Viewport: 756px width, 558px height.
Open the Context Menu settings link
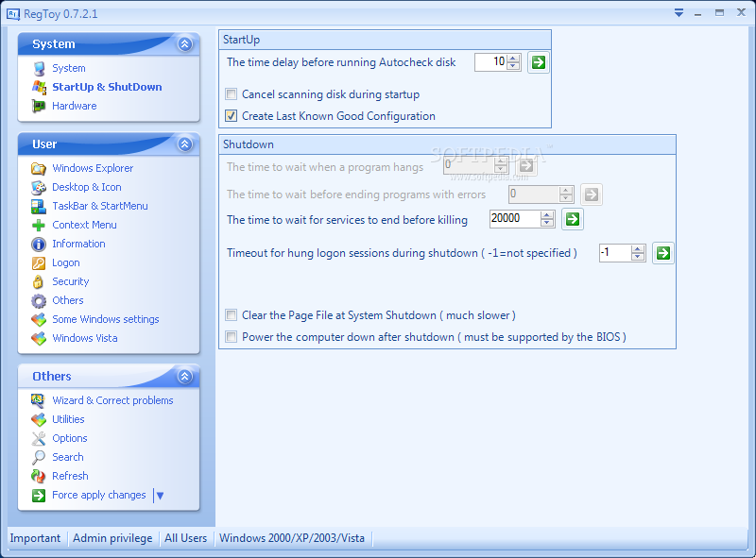pyautogui.click(x=84, y=225)
